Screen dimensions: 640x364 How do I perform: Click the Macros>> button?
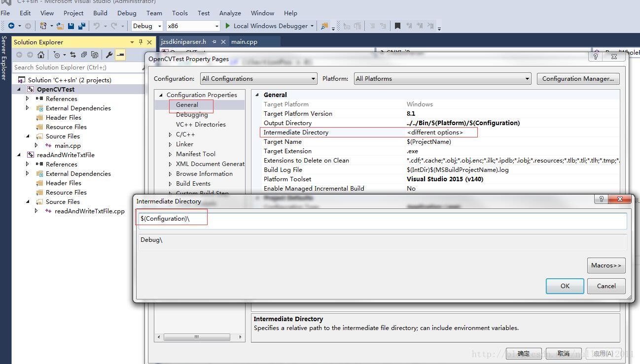(606, 265)
